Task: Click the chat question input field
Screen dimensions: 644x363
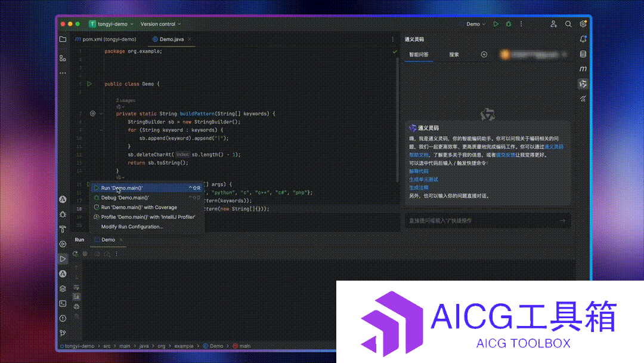Action: click(x=488, y=221)
